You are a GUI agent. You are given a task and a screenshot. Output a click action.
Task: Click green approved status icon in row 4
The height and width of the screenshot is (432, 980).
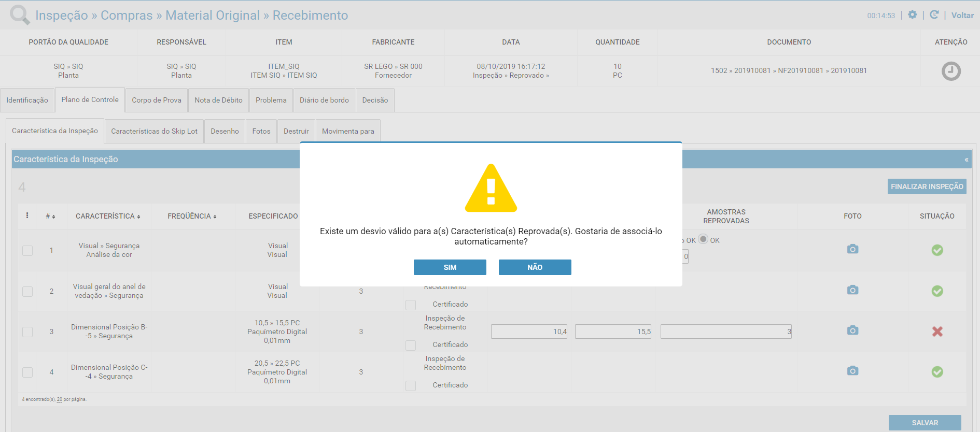pos(937,372)
